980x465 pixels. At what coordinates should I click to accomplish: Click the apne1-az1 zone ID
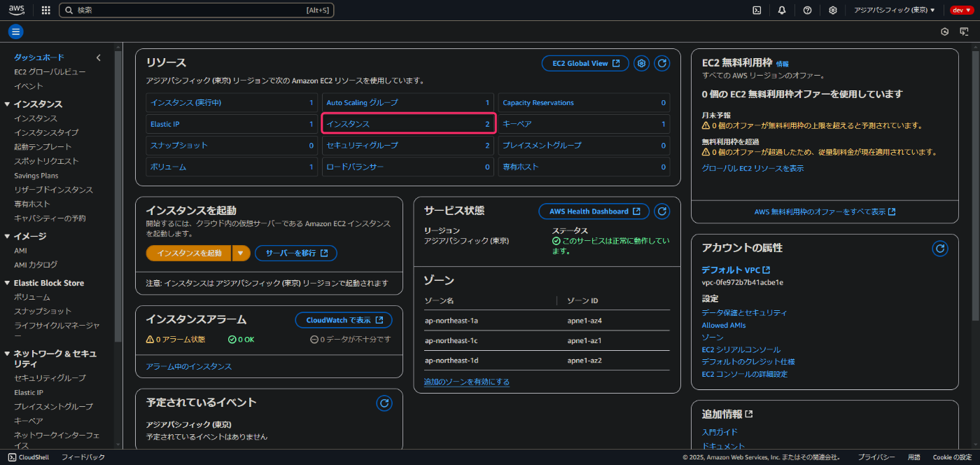[584, 340]
